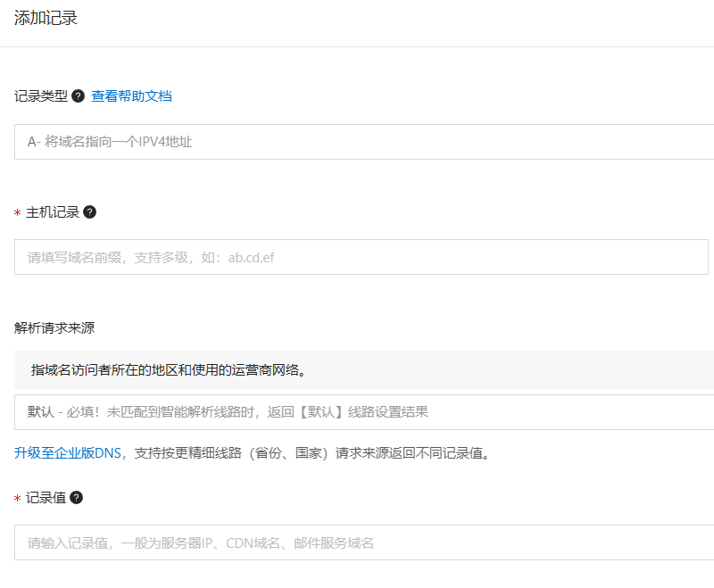Click the 主机记录 label text
Screen dimensions: 714x588
(53, 212)
